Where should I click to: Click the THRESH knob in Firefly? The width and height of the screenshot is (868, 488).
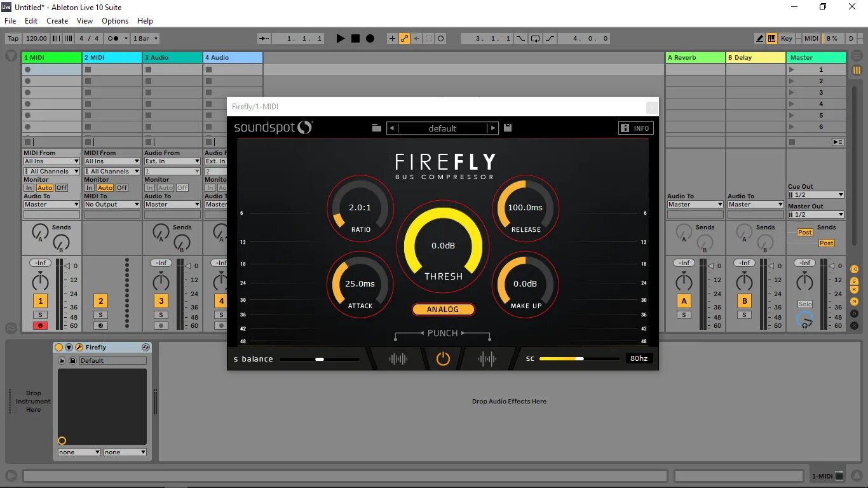(443, 246)
